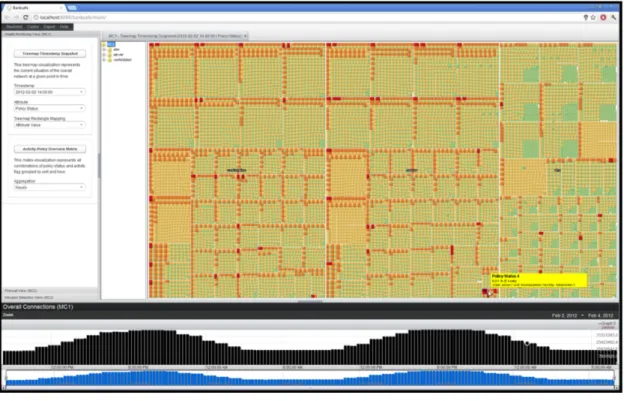The image size is (624, 401).
Task: Click the key icon left of the bookmark star
Action: click(x=586, y=18)
